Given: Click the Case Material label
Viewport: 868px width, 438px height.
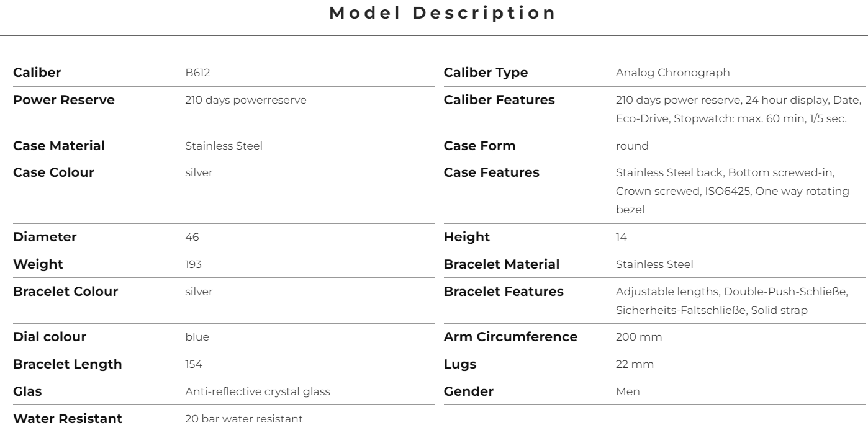Looking at the screenshot, I should tap(59, 146).
